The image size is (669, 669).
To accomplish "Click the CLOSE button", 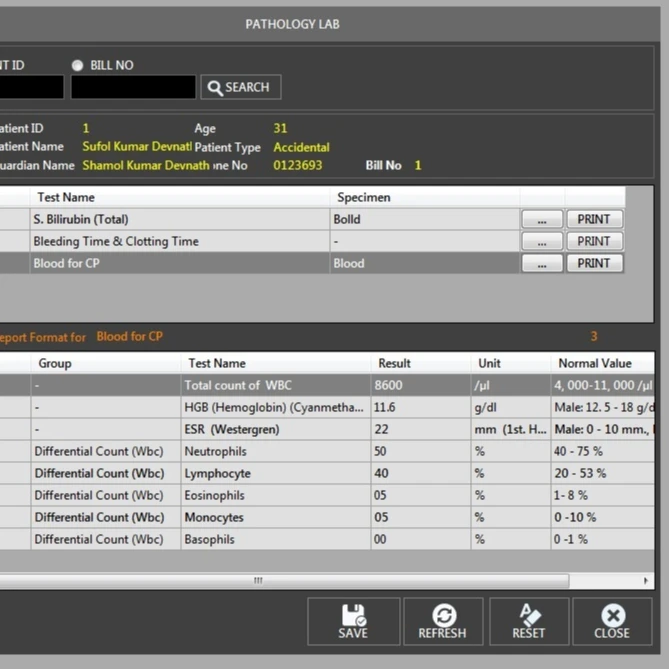I will tap(612, 621).
